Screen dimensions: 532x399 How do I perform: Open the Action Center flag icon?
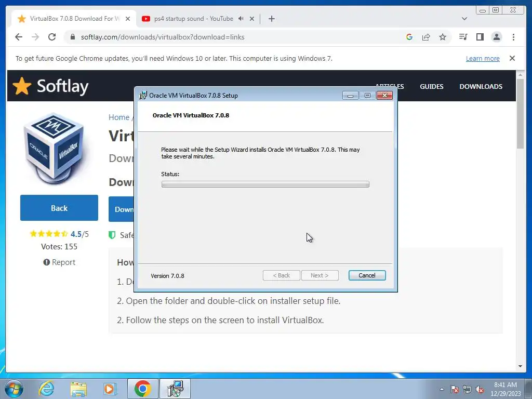[x=454, y=389]
